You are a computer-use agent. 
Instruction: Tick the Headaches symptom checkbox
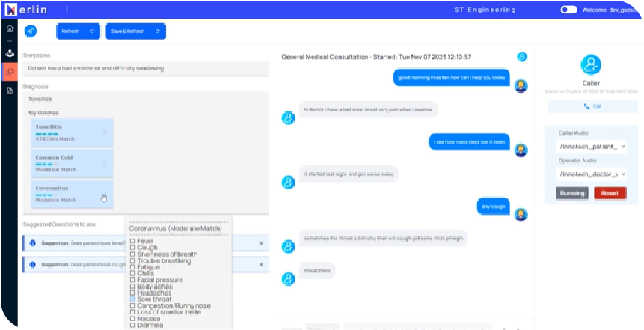coord(132,292)
